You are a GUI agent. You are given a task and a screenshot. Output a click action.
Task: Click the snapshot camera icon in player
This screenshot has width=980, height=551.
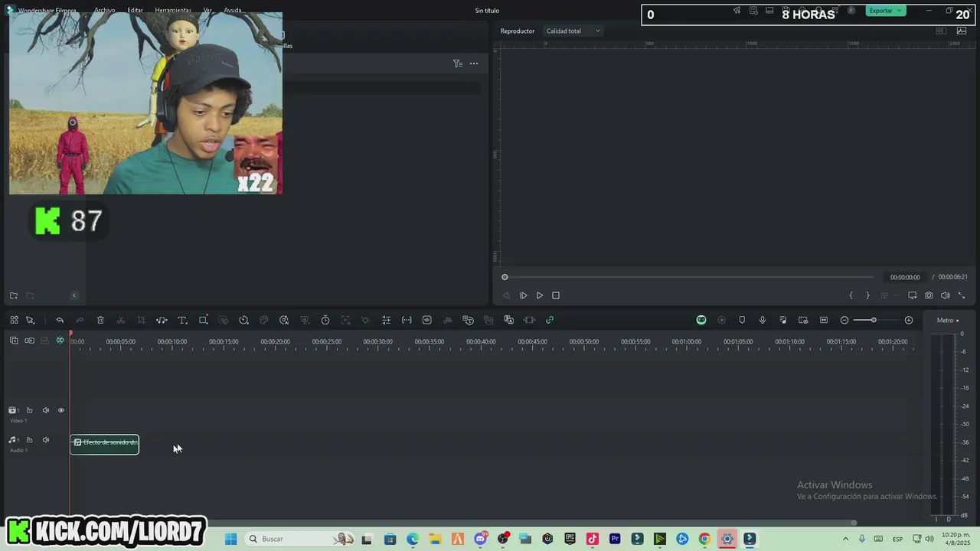(929, 295)
